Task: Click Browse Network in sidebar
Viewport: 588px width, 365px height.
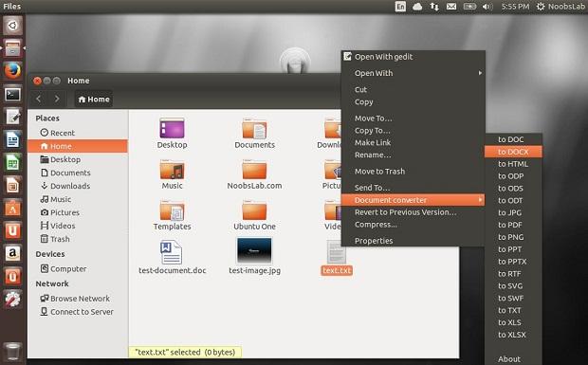Action: coord(78,299)
